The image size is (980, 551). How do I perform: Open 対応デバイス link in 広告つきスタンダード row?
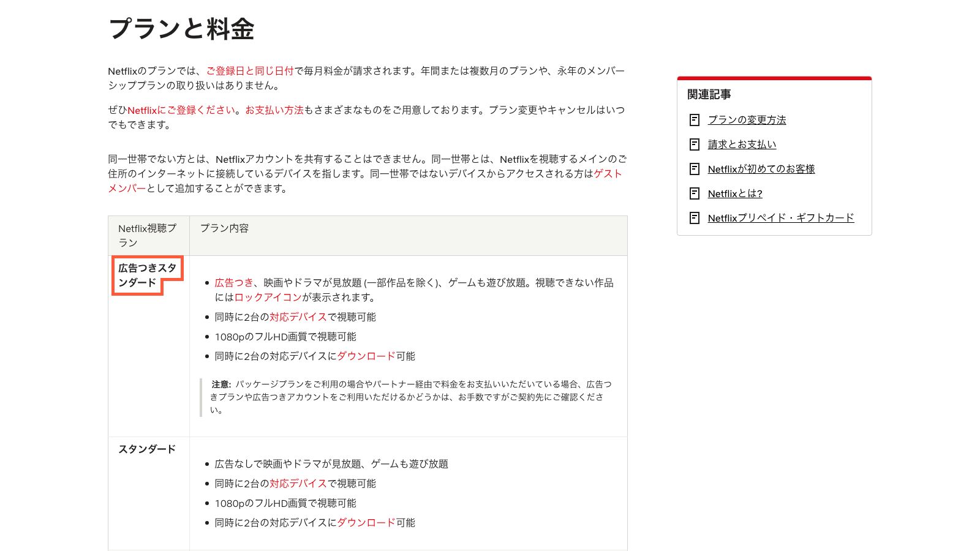298,317
